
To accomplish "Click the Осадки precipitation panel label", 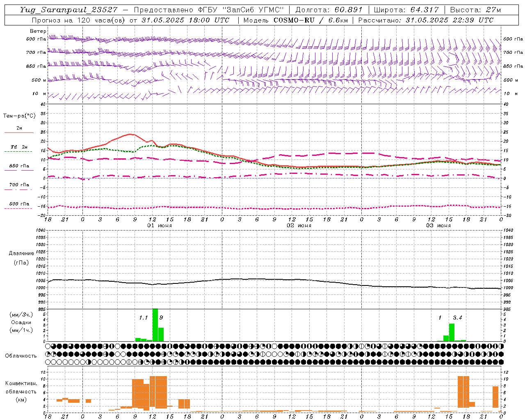I will 21,322.
